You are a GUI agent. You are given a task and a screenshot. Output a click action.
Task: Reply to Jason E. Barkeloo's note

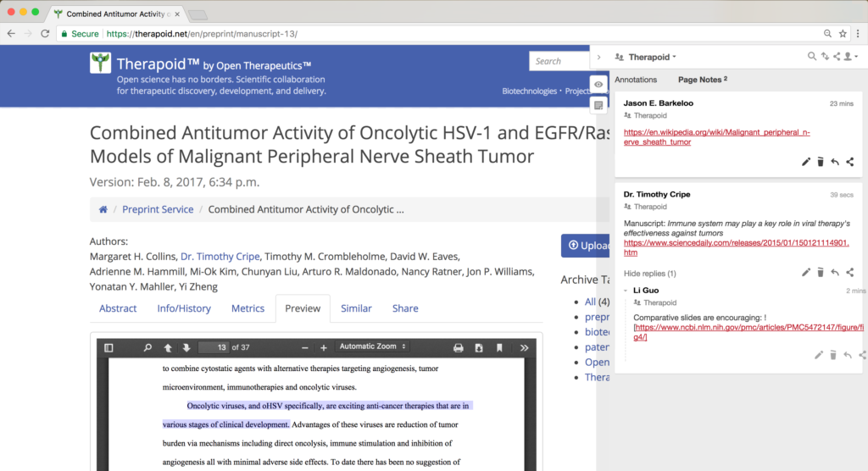click(x=835, y=162)
